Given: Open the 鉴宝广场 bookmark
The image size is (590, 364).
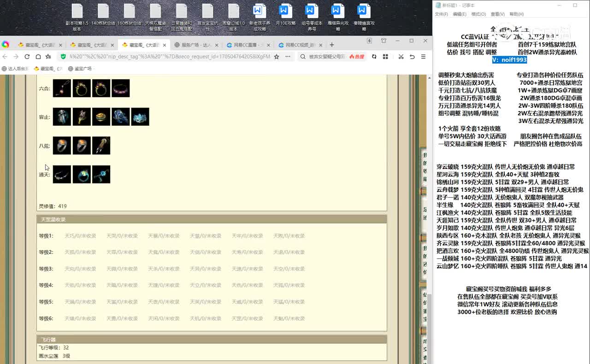Looking at the screenshot, I should coord(80,69).
